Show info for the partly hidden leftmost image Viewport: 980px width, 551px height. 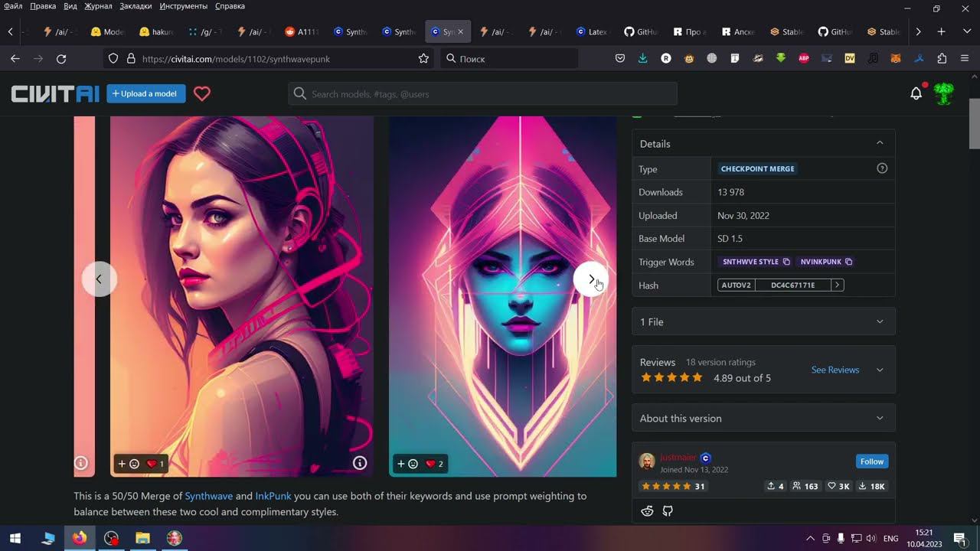click(81, 463)
